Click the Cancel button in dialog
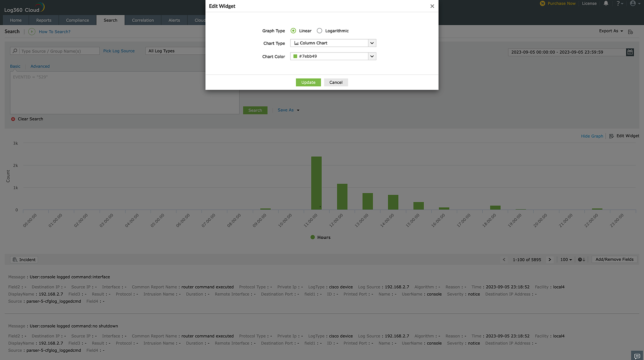Image resolution: width=644 pixels, height=360 pixels. point(336,82)
